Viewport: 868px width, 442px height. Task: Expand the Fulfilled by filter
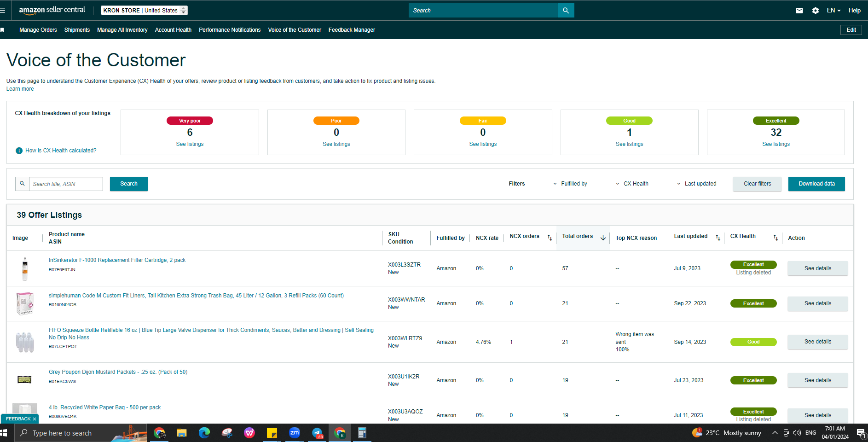coord(570,184)
